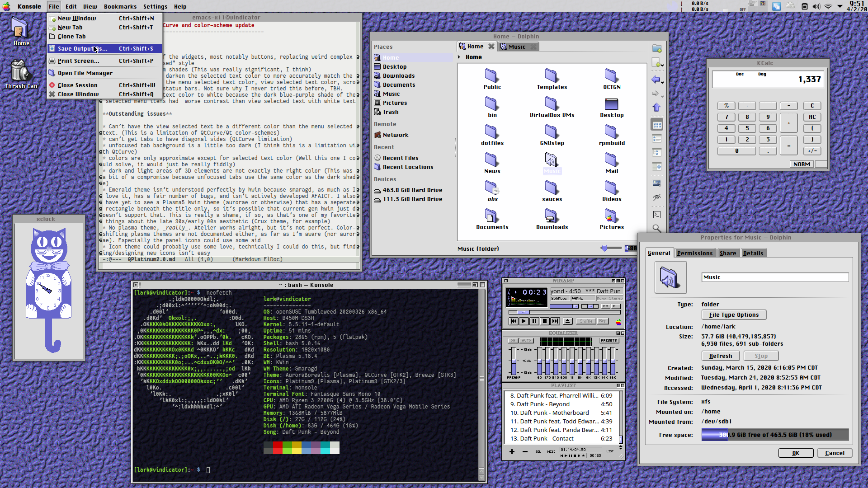Image resolution: width=868 pixels, height=488 pixels.
Task: Click the show previews icon in Dolphin toolbar
Action: (657, 183)
